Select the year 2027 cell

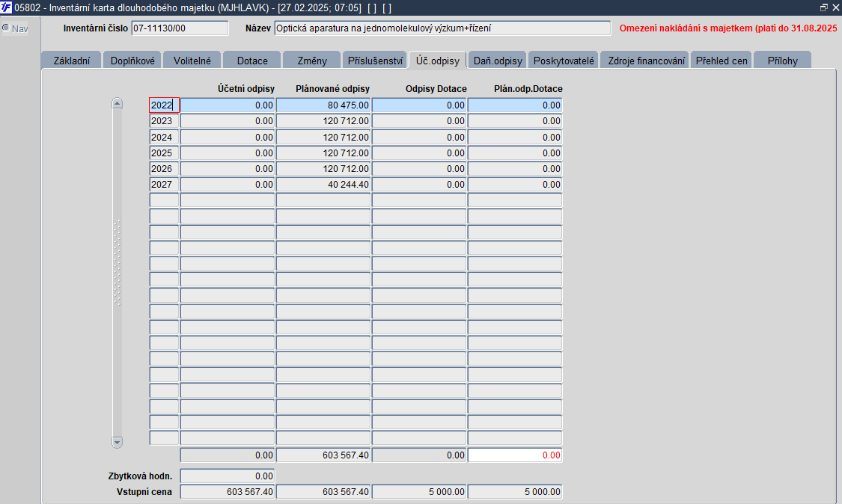[164, 184]
